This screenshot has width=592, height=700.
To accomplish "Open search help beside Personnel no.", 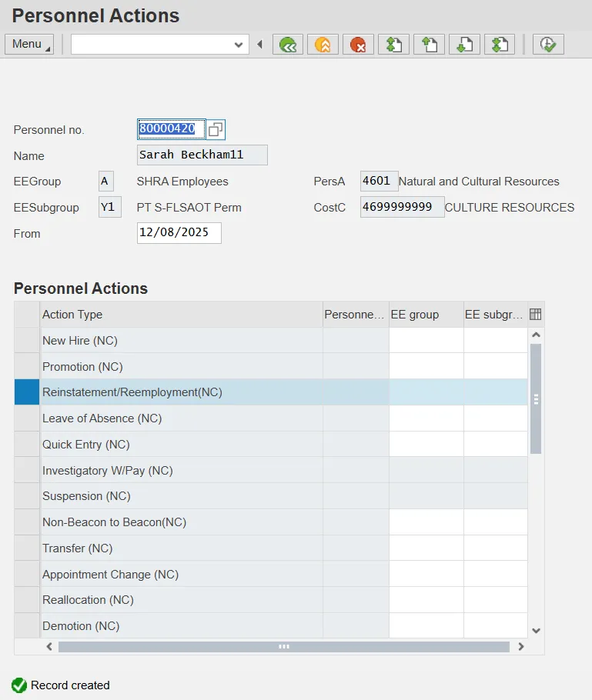I will tap(216, 129).
